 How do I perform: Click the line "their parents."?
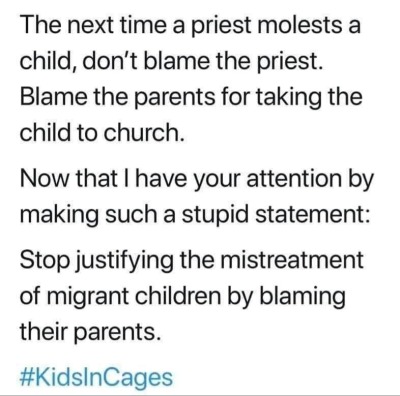tap(88, 331)
